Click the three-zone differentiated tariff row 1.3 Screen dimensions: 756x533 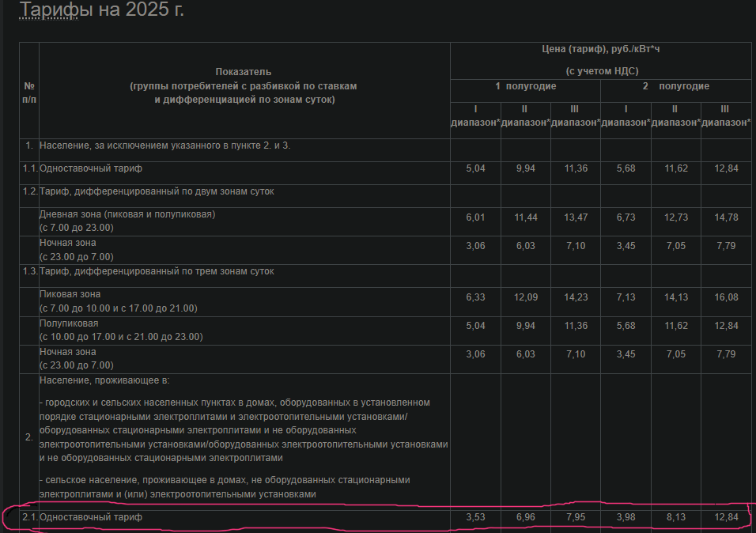click(157, 271)
